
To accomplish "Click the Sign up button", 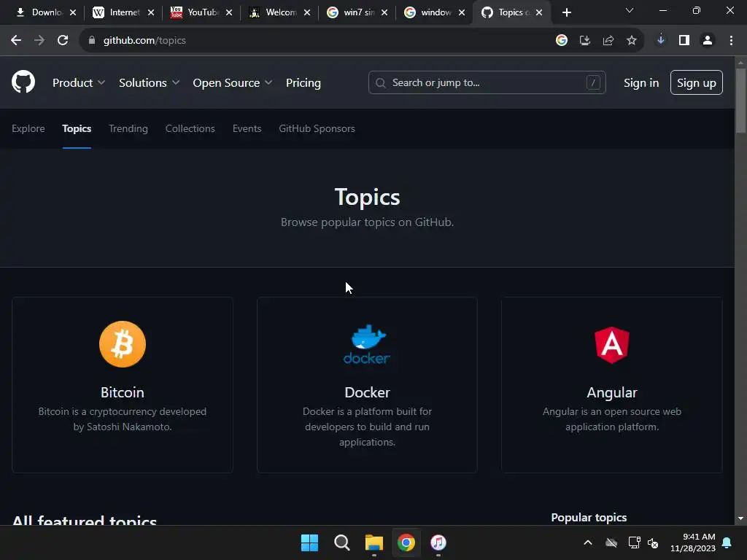I will coord(697,82).
